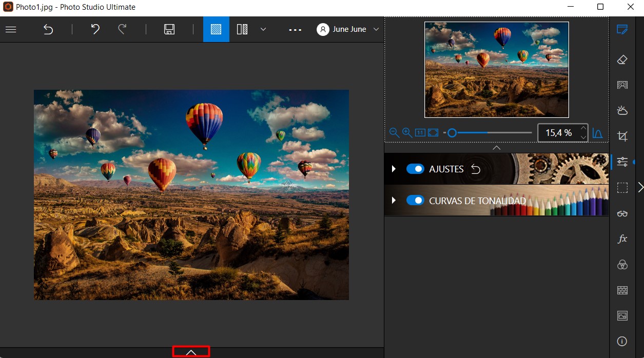
Task: Open the sky cloud-and-sun tool
Action: [x=622, y=110]
